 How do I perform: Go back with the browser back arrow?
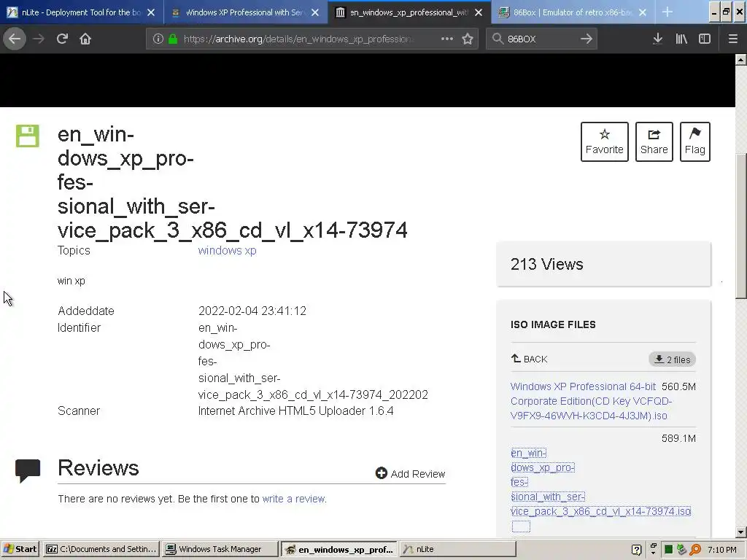(15, 39)
